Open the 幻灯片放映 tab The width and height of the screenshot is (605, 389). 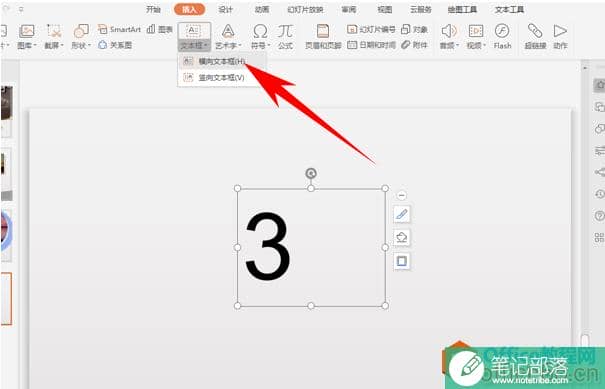pos(305,9)
